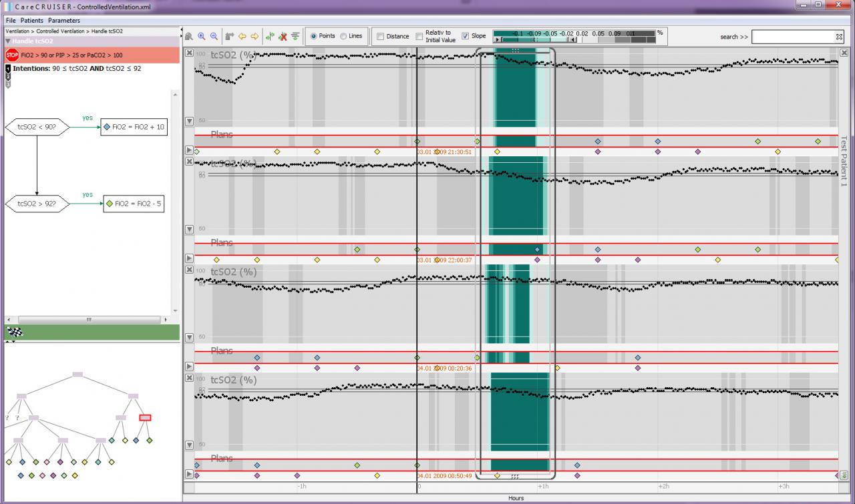
Task: Collapse the Handle tcSO2 section header
Action: (8, 41)
